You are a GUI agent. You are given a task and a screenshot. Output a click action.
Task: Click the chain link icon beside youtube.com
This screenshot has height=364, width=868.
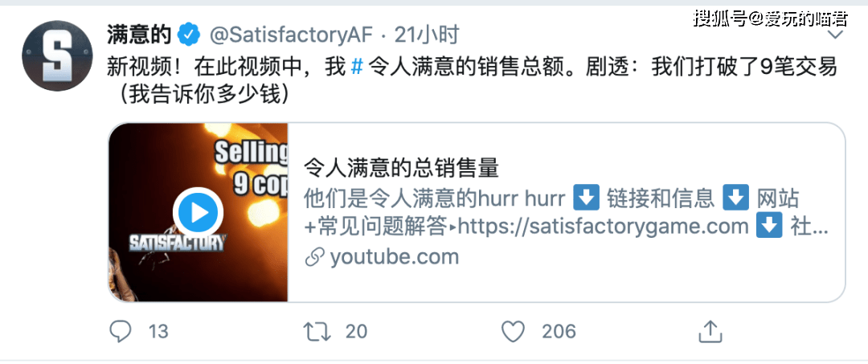(314, 258)
